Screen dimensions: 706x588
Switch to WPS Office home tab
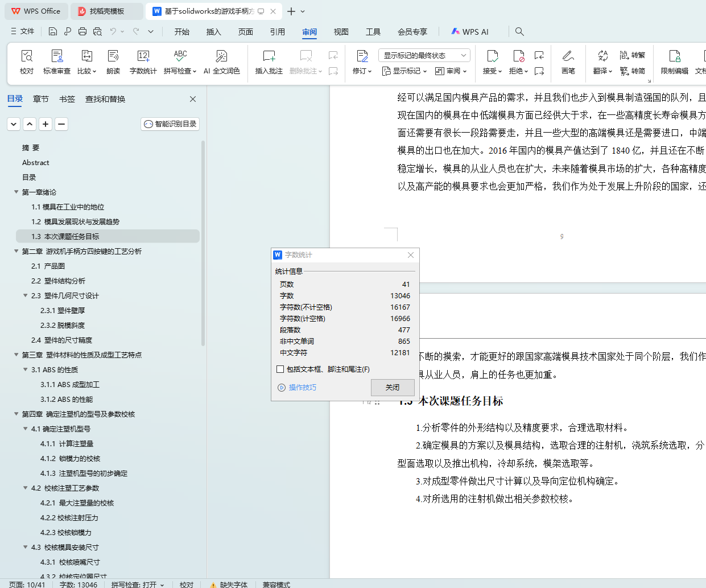pos(35,11)
